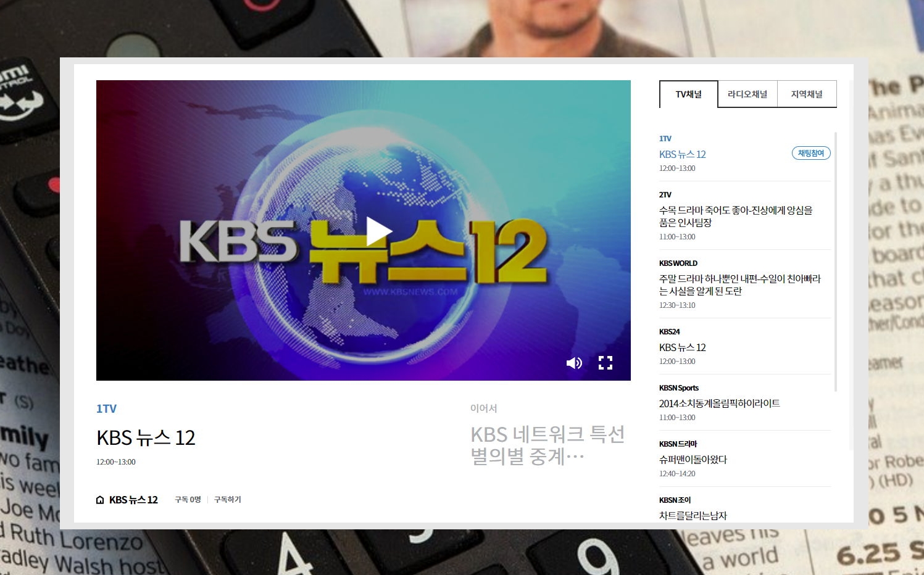
Task: Click the 구독하기 subscribe link
Action: [228, 500]
